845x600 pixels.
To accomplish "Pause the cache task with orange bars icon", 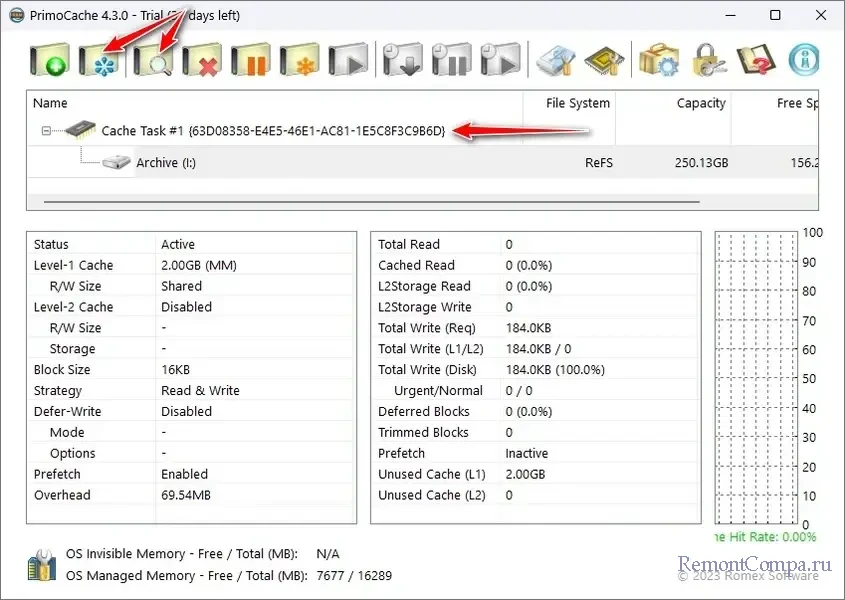I will click(251, 59).
